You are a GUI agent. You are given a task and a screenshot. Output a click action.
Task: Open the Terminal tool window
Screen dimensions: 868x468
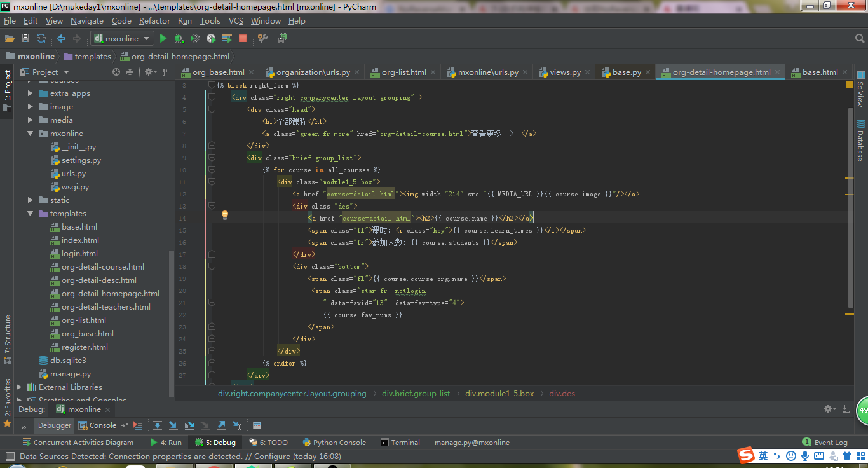click(400, 443)
